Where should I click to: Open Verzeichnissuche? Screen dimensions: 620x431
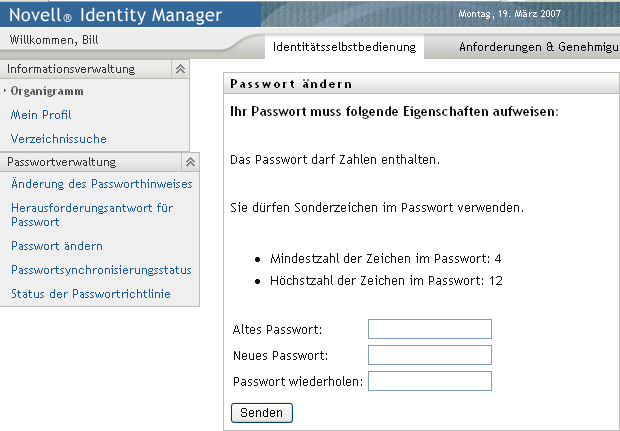click(x=59, y=139)
